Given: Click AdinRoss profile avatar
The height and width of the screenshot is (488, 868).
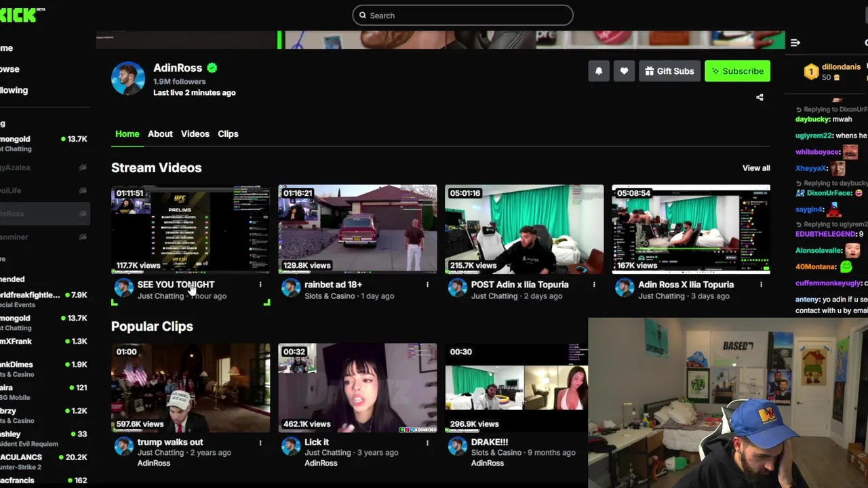Looking at the screenshot, I should coord(128,79).
